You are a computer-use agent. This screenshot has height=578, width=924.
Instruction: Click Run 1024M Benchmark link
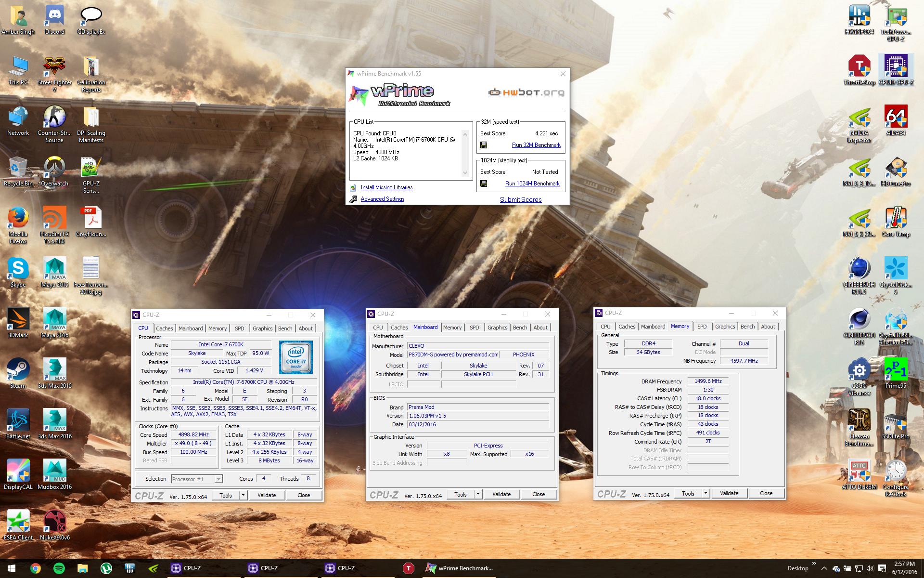[x=532, y=184]
